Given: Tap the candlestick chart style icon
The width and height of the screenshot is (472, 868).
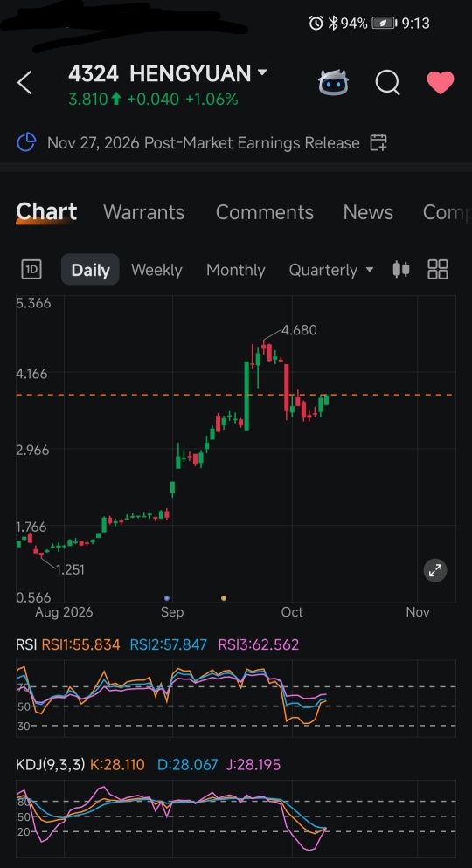Looking at the screenshot, I should (x=401, y=270).
